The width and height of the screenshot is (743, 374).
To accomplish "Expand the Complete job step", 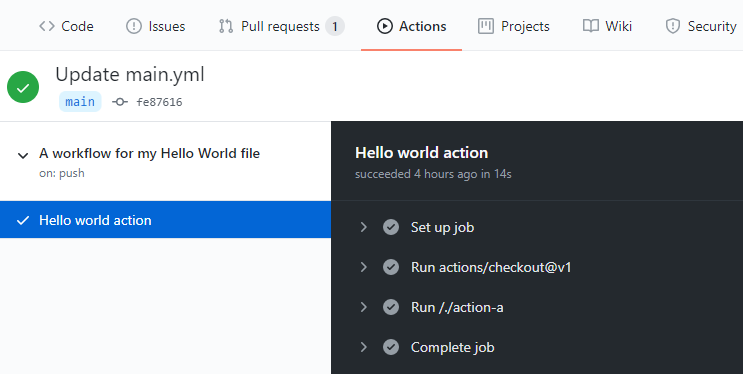I will [363, 347].
